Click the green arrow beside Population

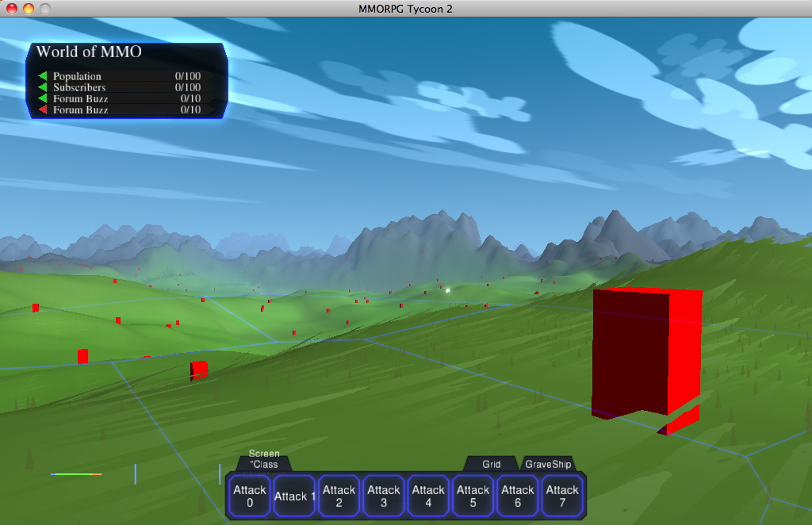43,76
